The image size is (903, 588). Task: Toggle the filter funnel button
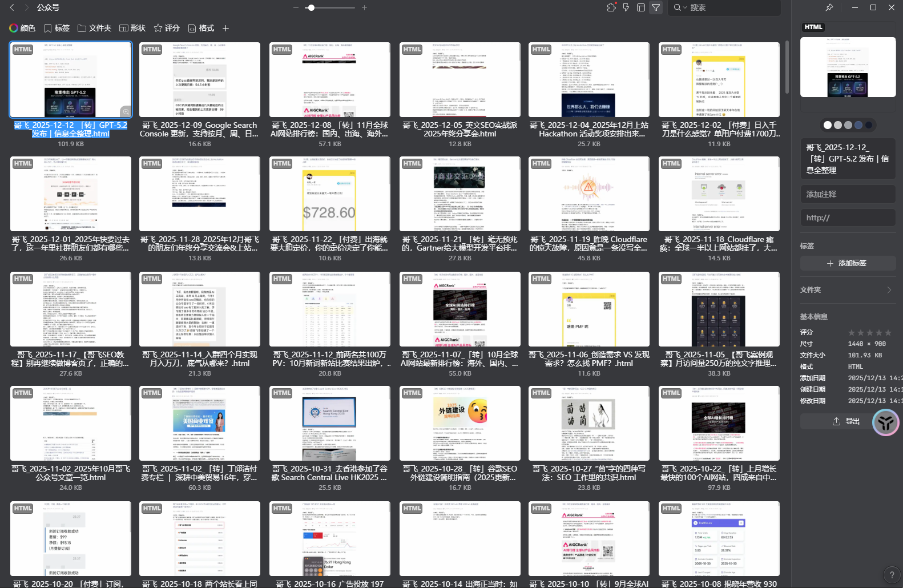(656, 7)
